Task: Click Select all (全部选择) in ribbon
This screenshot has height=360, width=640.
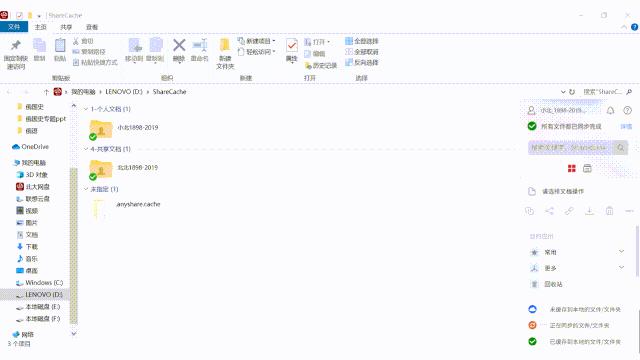Action: (x=362, y=41)
